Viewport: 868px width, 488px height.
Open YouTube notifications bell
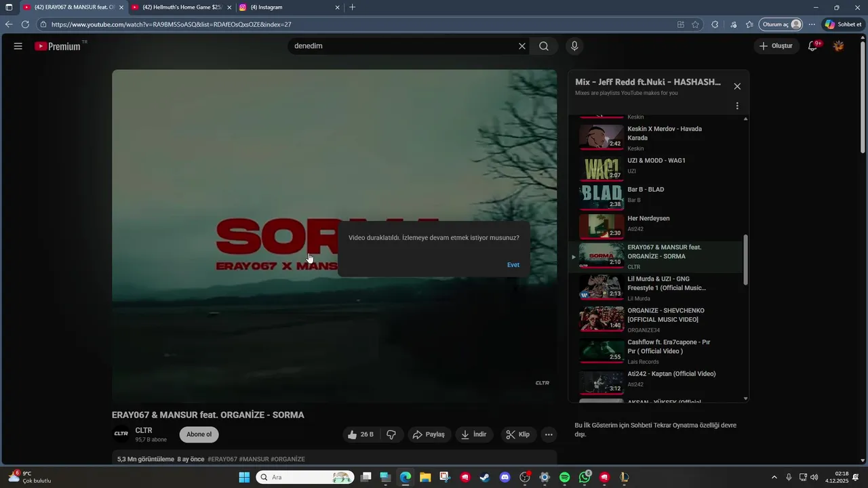(x=812, y=46)
